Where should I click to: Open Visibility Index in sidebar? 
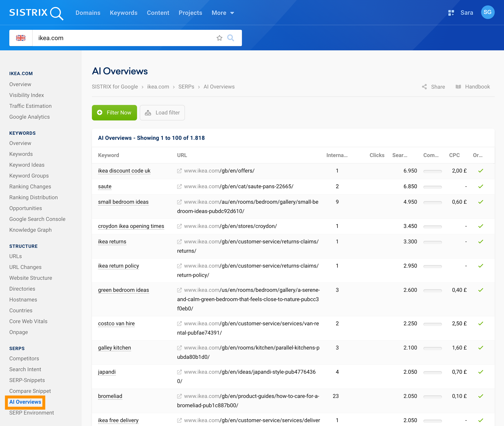(27, 95)
